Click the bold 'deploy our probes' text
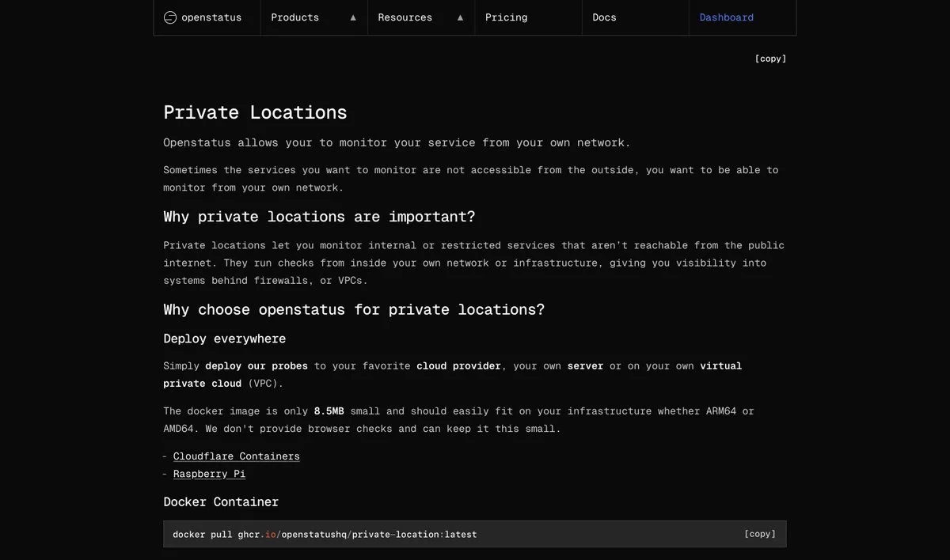The height and width of the screenshot is (560, 950). (256, 366)
